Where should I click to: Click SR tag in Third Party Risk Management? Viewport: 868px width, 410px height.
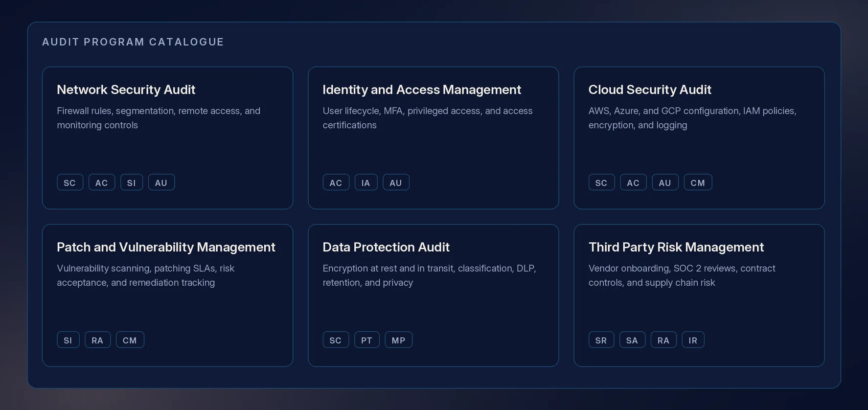pos(601,340)
